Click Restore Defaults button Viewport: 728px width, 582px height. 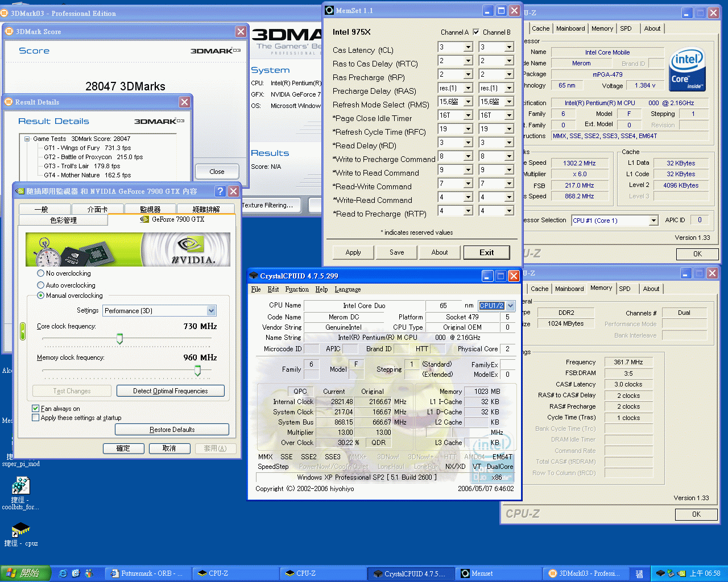click(172, 430)
